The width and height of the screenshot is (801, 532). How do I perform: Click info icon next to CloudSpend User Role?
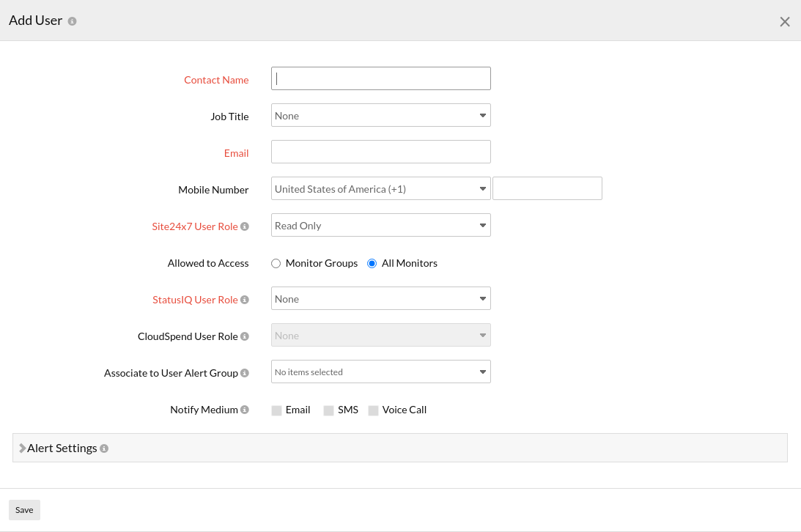(245, 336)
